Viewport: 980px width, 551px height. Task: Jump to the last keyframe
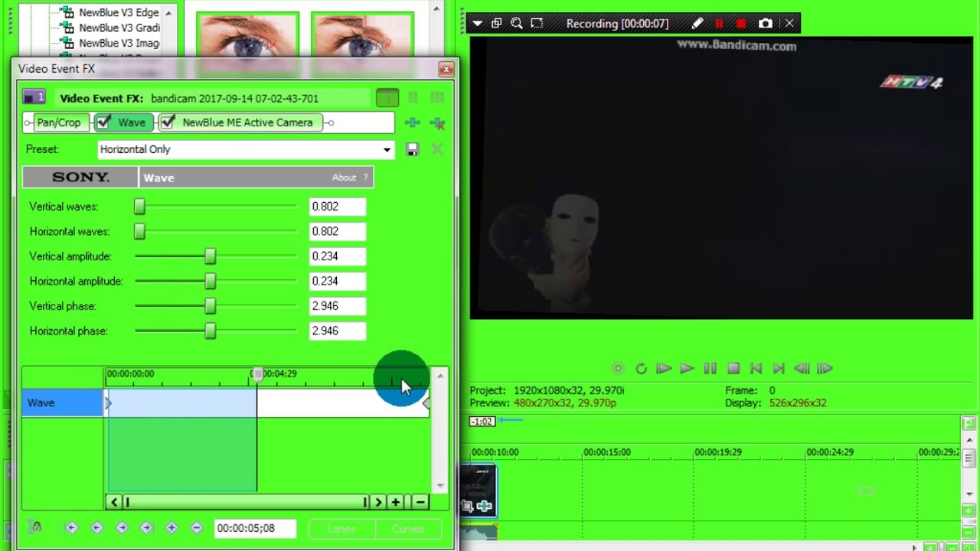pos(146,527)
